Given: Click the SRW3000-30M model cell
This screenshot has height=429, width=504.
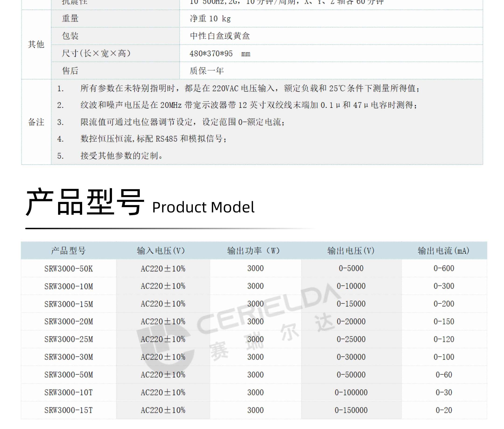Looking at the screenshot, I should (68, 357).
